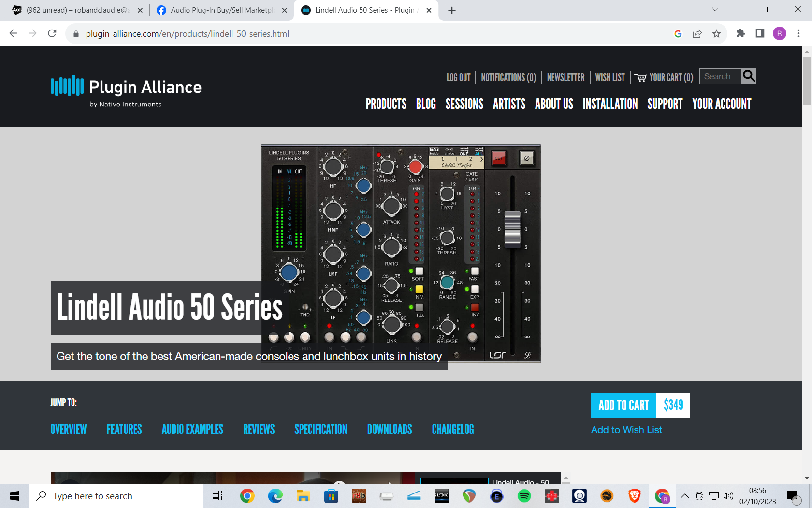The image size is (812, 508).
Task: Launch Microsoft Edge from the taskbar
Action: point(275,496)
